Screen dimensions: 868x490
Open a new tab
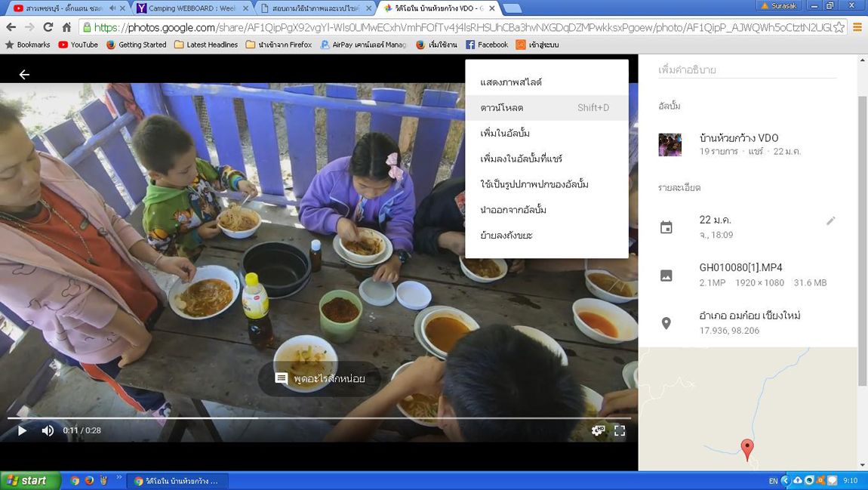coord(512,8)
